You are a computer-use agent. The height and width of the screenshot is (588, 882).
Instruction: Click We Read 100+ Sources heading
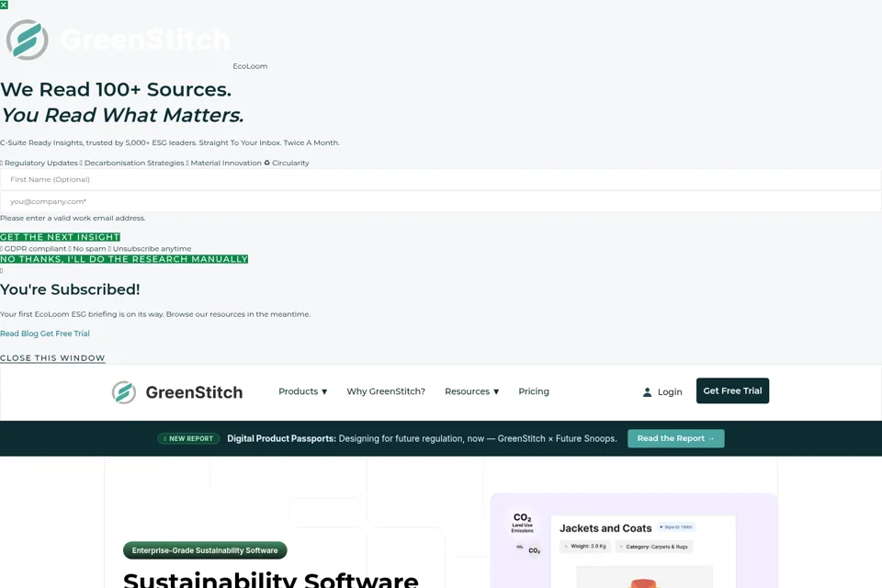click(116, 89)
